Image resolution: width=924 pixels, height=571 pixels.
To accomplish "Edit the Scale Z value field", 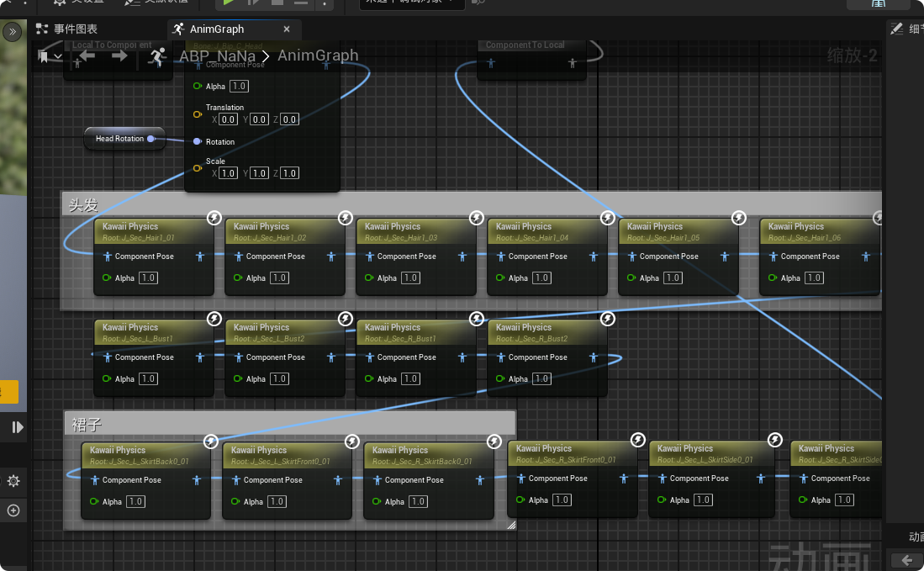I will pos(289,173).
